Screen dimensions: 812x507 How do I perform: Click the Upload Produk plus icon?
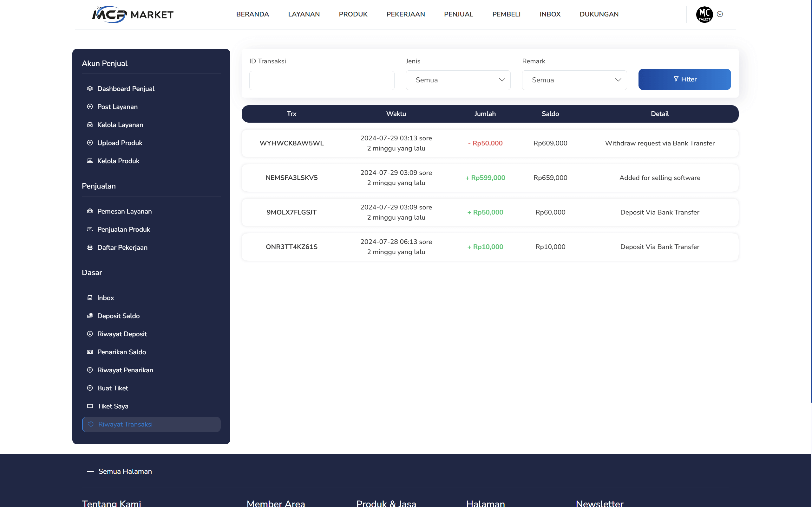89,143
